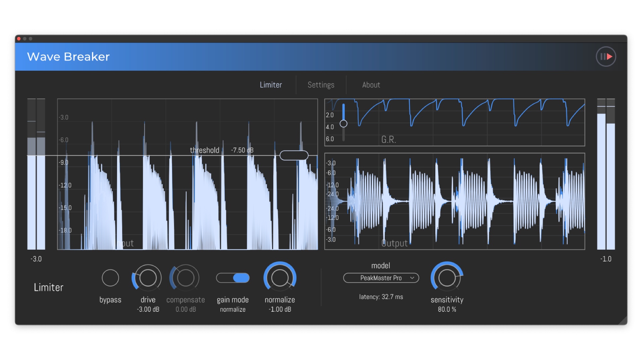This screenshot has width=644, height=362.
Task: Click the G.R. range slider handle
Action: click(x=343, y=124)
